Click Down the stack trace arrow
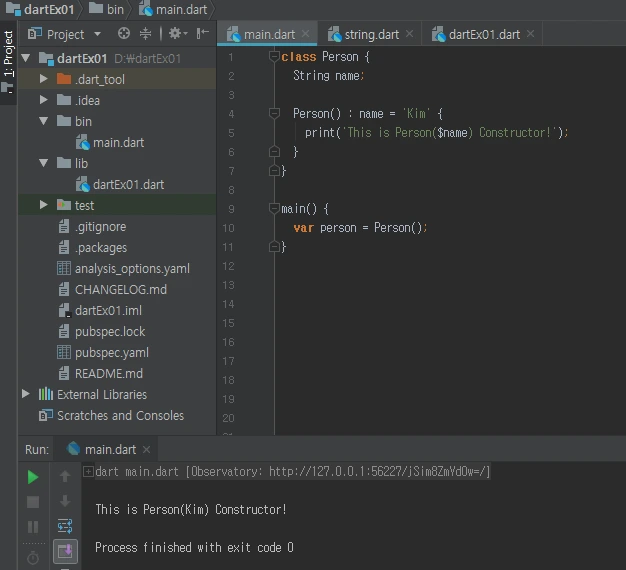The height and width of the screenshot is (570, 626). click(x=65, y=501)
